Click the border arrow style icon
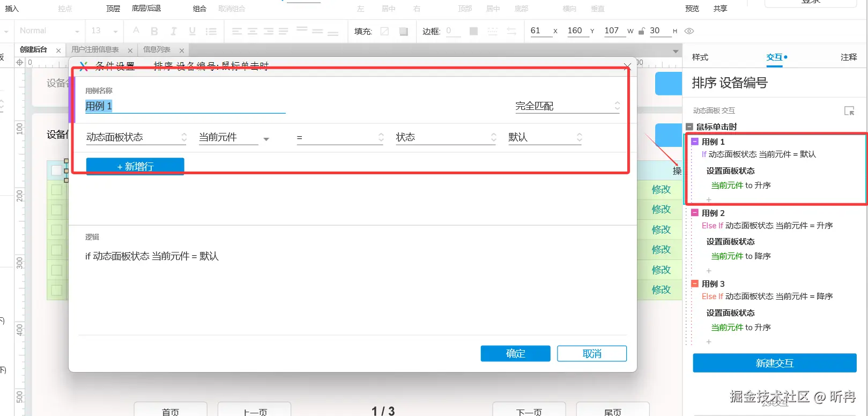The height and width of the screenshot is (416, 868). (511, 31)
